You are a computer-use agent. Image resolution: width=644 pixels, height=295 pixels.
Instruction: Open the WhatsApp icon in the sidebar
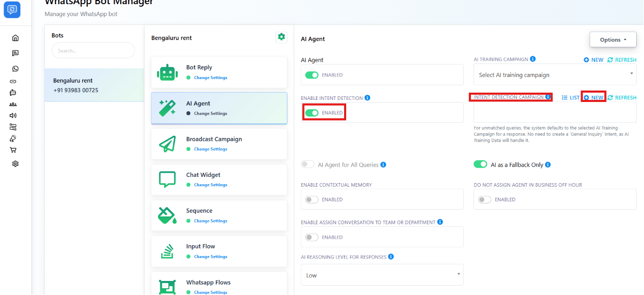coord(15,69)
